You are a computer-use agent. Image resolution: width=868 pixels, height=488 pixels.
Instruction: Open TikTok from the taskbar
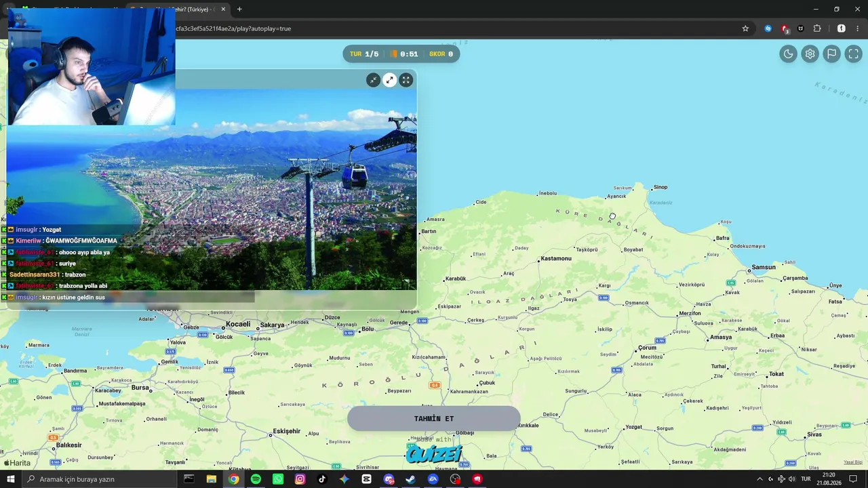pos(322,479)
